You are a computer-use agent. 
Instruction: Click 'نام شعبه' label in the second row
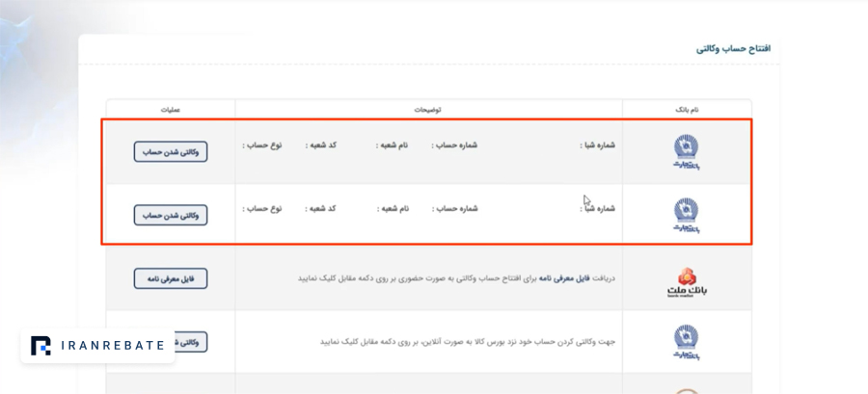point(393,209)
